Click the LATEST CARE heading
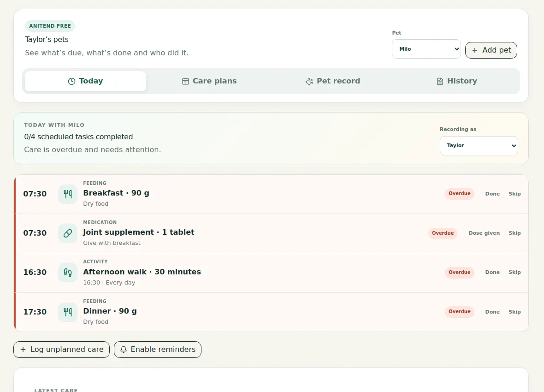 pos(56,390)
